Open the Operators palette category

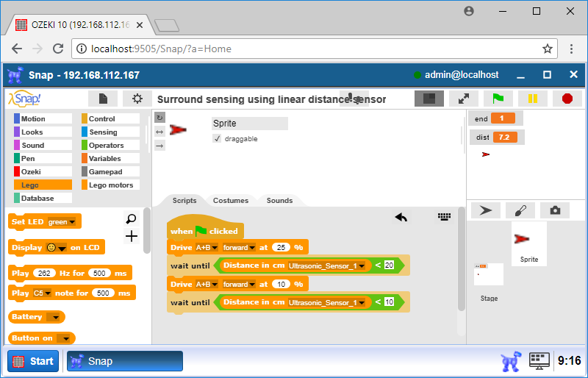[x=111, y=145]
